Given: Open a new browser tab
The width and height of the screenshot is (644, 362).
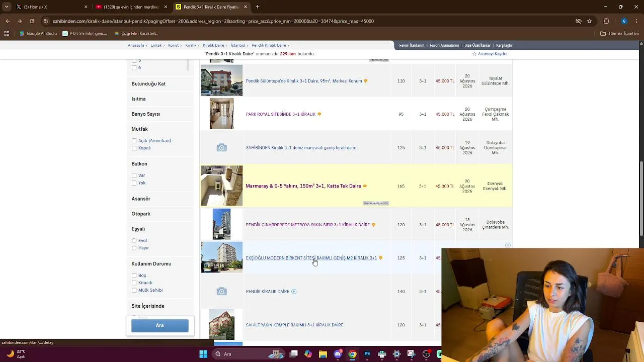Looking at the screenshot, I should (258, 7).
